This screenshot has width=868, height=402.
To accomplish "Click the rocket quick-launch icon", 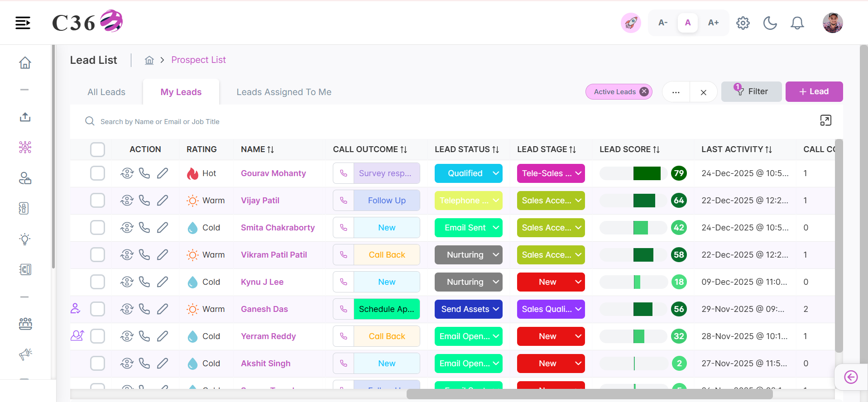I will point(631,23).
